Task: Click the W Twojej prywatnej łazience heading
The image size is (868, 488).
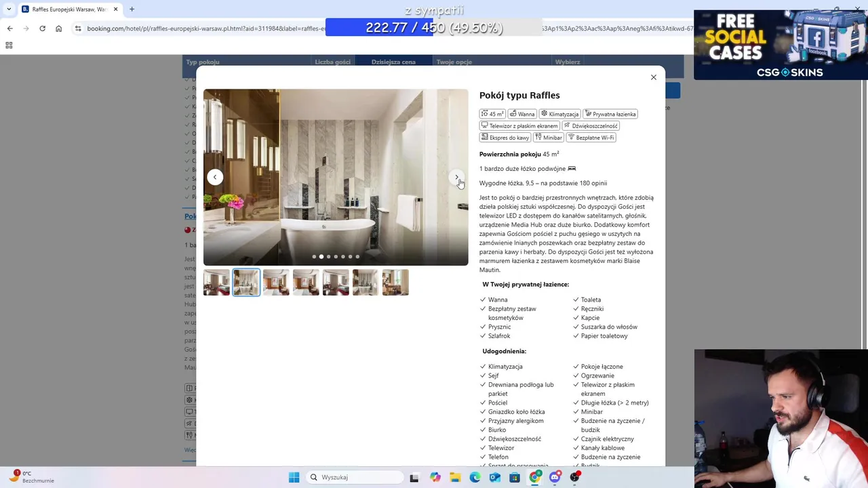Action: click(x=526, y=285)
